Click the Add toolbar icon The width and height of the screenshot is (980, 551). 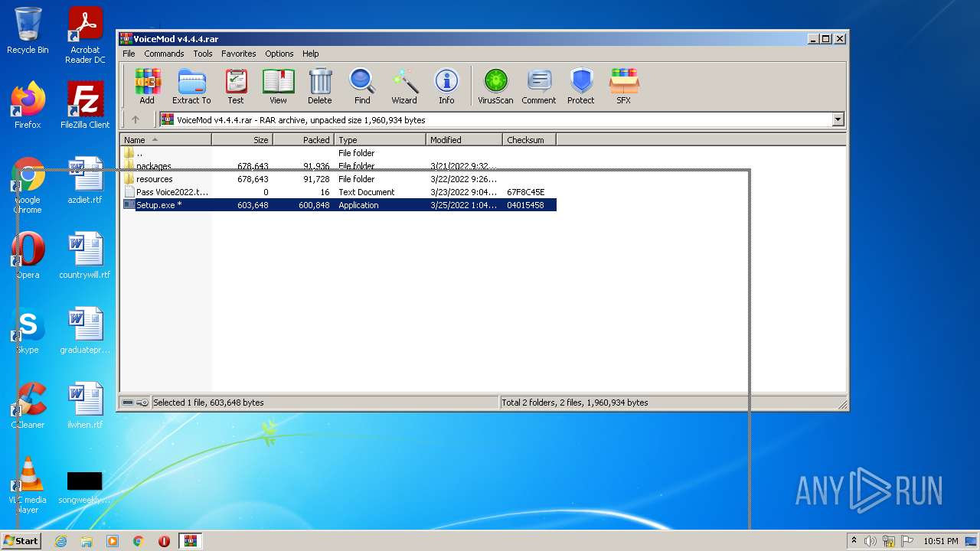147,86
